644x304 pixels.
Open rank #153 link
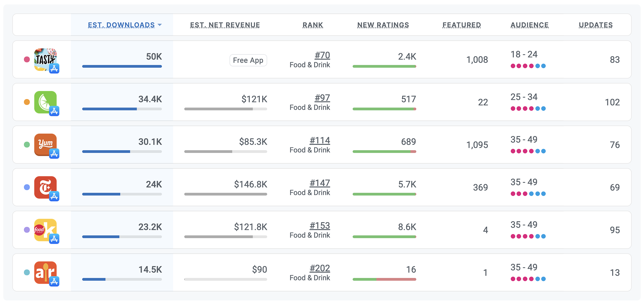pyautogui.click(x=320, y=225)
